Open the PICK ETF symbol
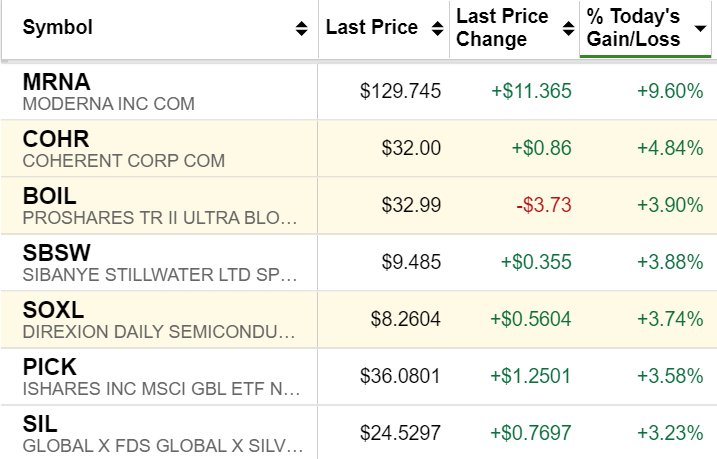 (x=49, y=367)
